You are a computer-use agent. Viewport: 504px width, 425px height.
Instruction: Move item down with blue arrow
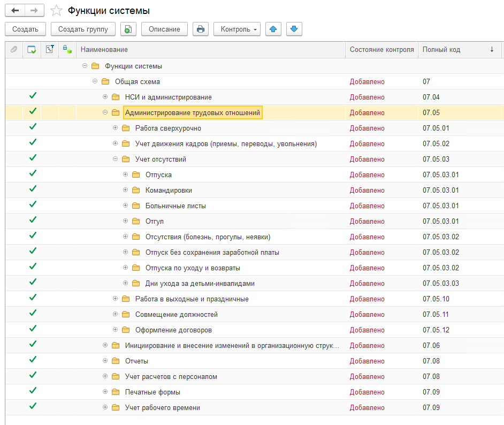click(x=294, y=29)
